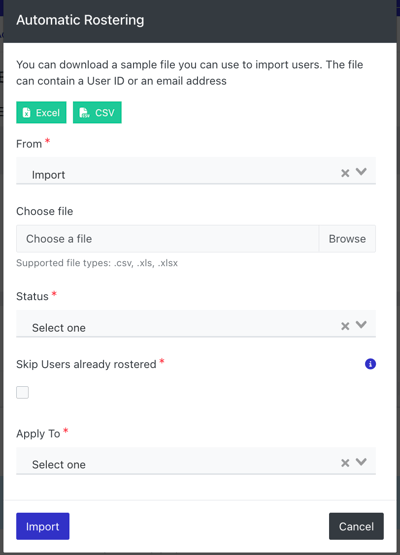
Task: Open the From Import select box
Action: tap(196, 171)
